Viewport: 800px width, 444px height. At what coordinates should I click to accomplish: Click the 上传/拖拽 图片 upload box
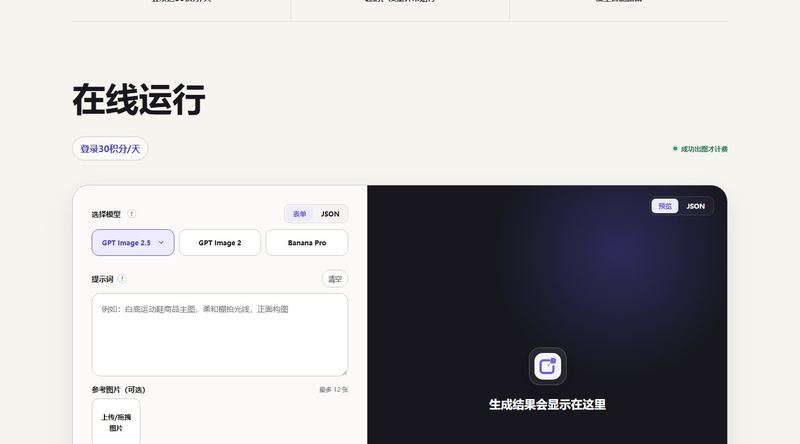[x=116, y=422]
